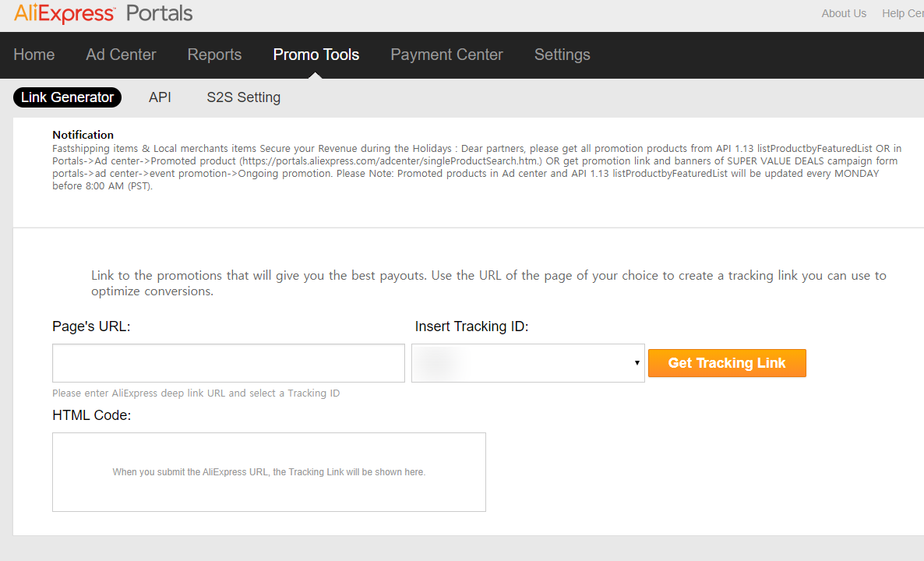The image size is (924, 561).
Task: Click the Get Tracking Link button
Action: click(x=727, y=363)
